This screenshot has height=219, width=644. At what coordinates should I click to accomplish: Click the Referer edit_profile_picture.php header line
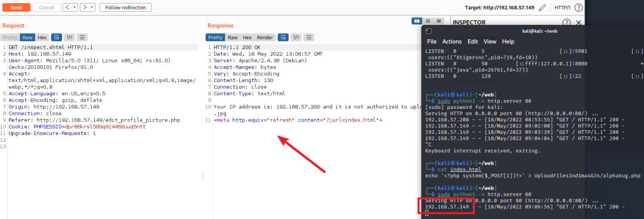pyautogui.click(x=94, y=120)
